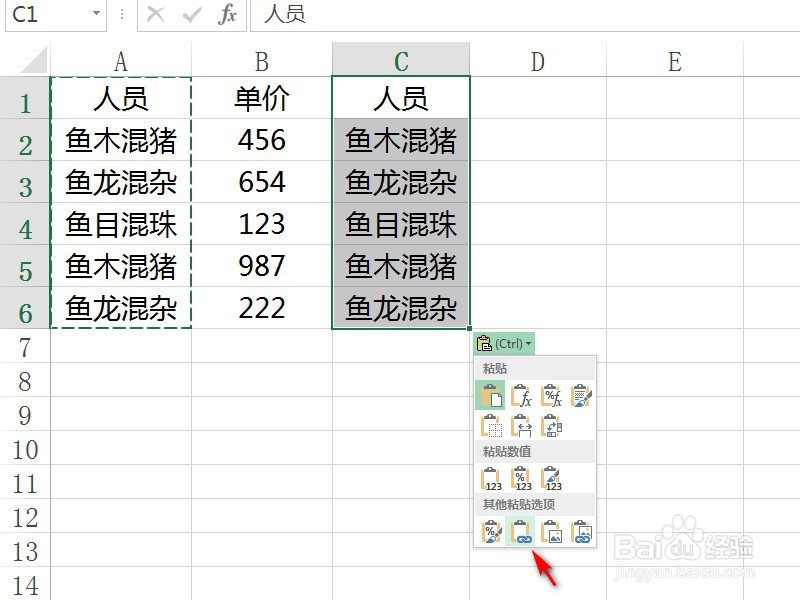800x600 pixels.
Task: Select the basic Paste option icon
Action: (491, 395)
